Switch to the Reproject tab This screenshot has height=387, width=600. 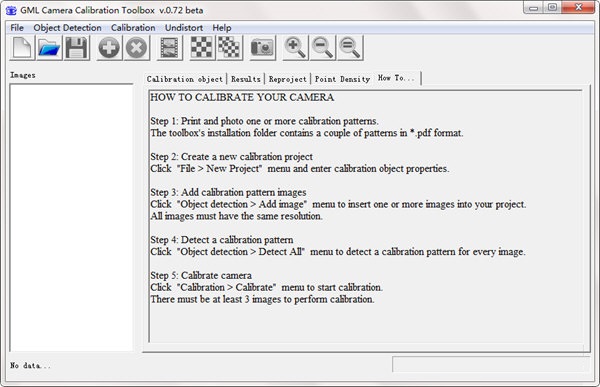coord(288,79)
